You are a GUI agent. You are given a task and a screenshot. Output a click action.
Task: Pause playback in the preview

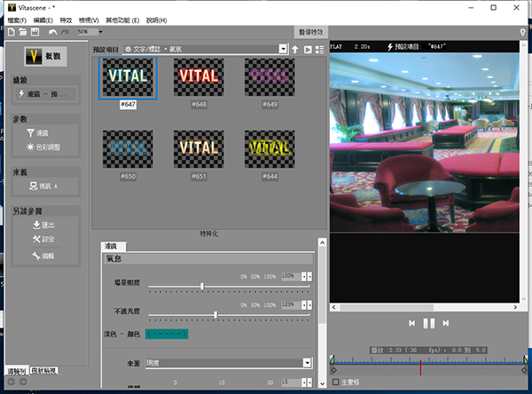428,324
